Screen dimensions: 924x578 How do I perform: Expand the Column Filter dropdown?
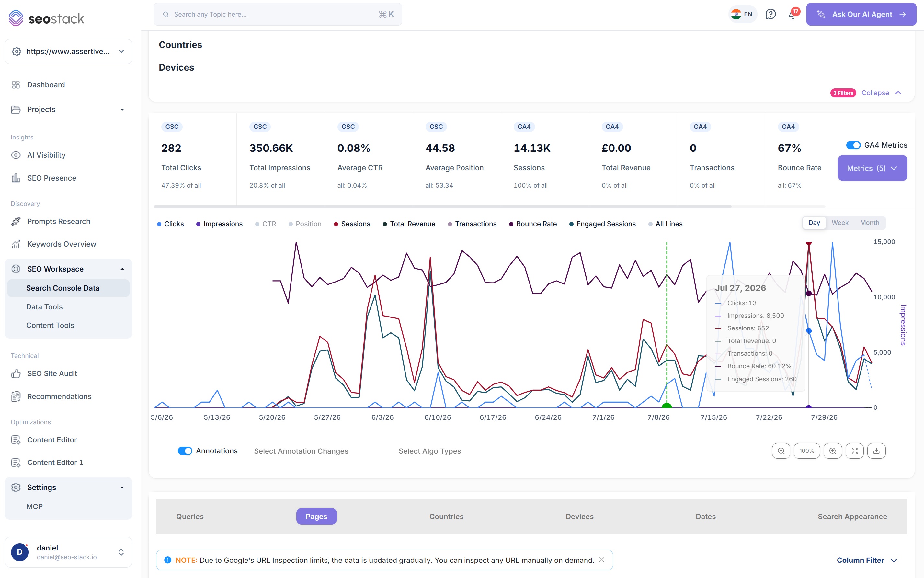coord(867,561)
